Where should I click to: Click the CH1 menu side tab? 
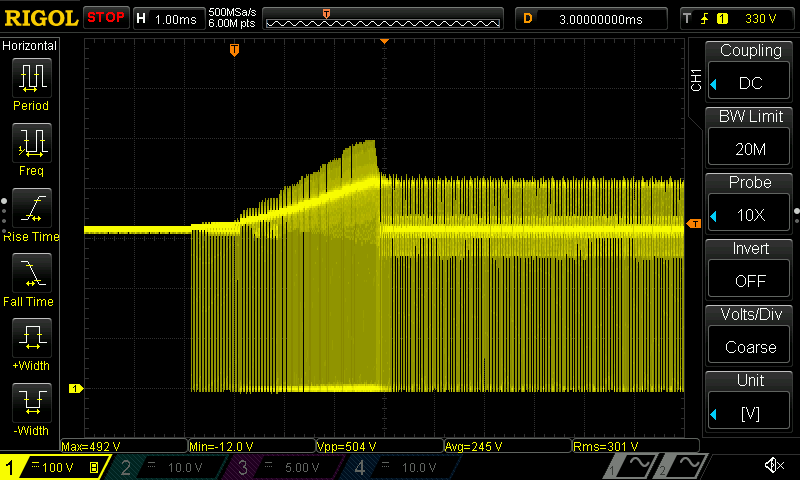[696, 80]
